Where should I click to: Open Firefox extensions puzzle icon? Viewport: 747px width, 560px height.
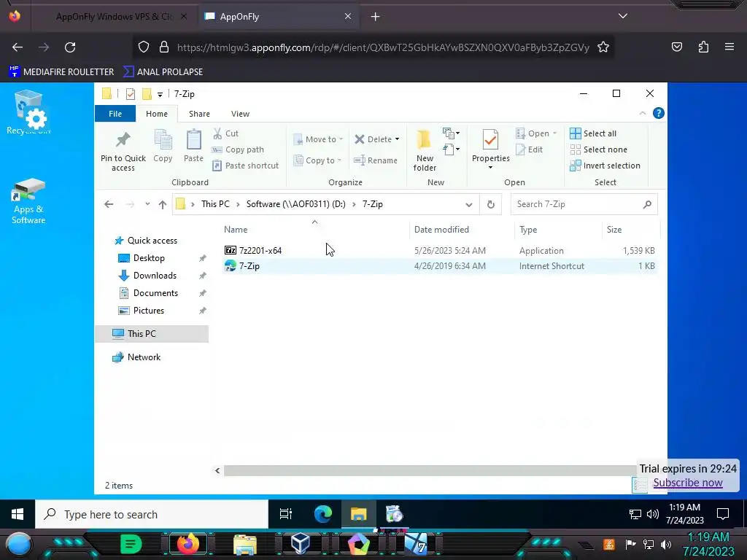(x=703, y=47)
